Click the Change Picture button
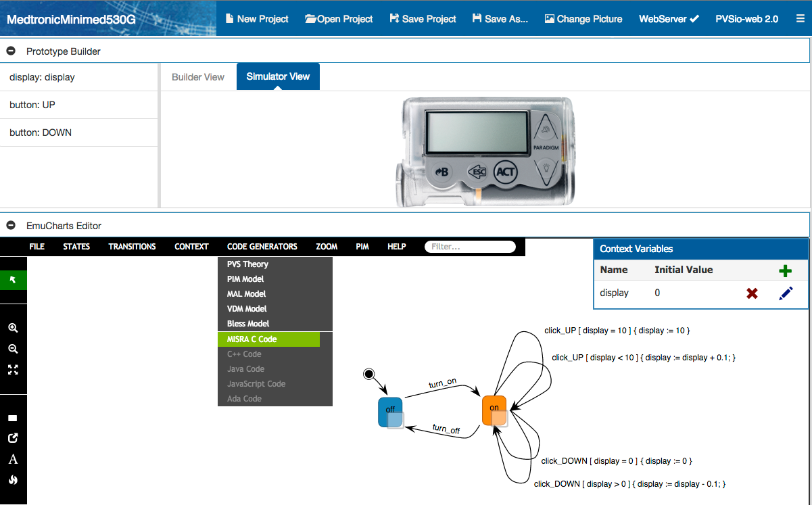This screenshot has width=812, height=505. pos(583,19)
